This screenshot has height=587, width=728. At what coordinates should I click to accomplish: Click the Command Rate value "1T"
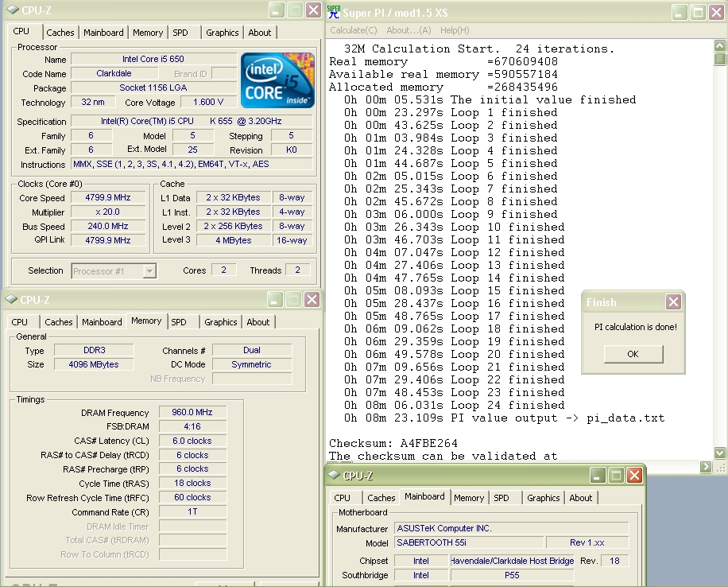(192, 511)
